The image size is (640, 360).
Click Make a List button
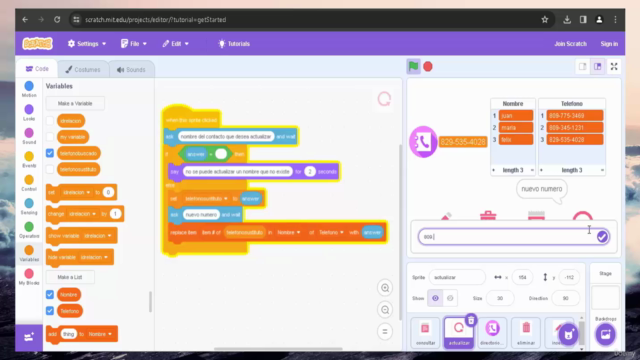point(70,277)
